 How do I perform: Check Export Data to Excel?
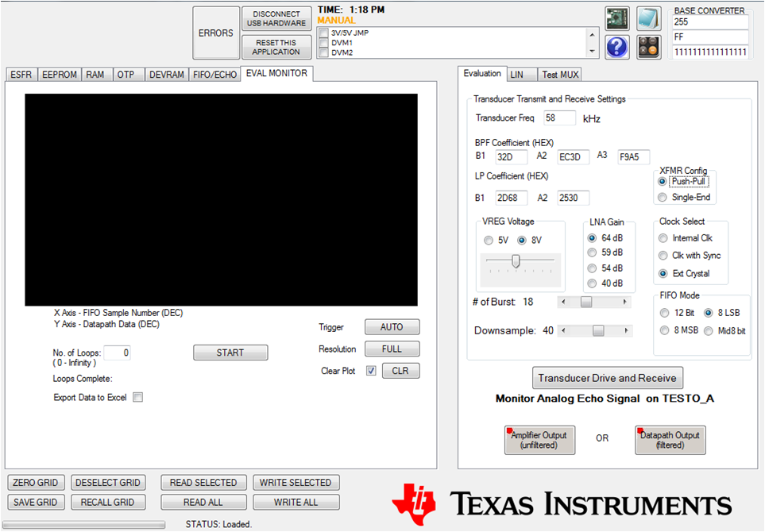[x=137, y=397]
